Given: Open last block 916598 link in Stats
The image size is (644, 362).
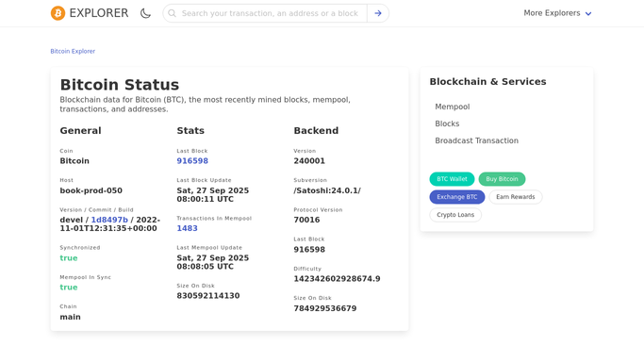Looking at the screenshot, I should (x=192, y=161).
